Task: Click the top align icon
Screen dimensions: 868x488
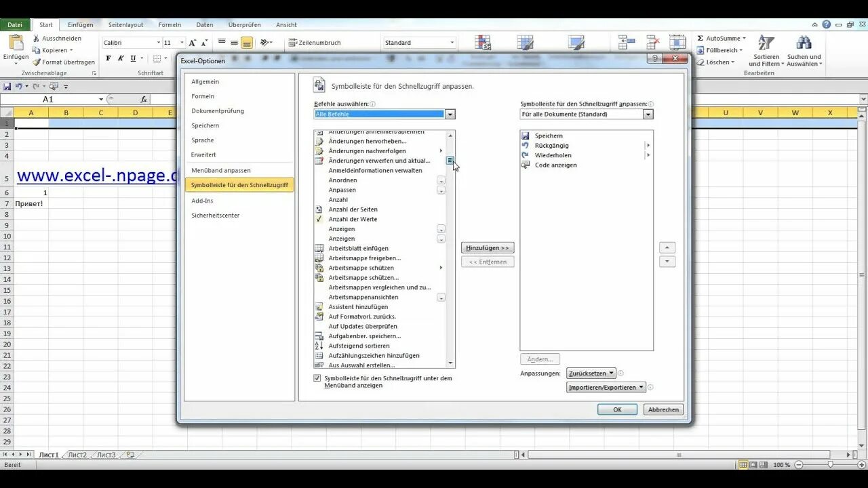Action: (x=221, y=43)
